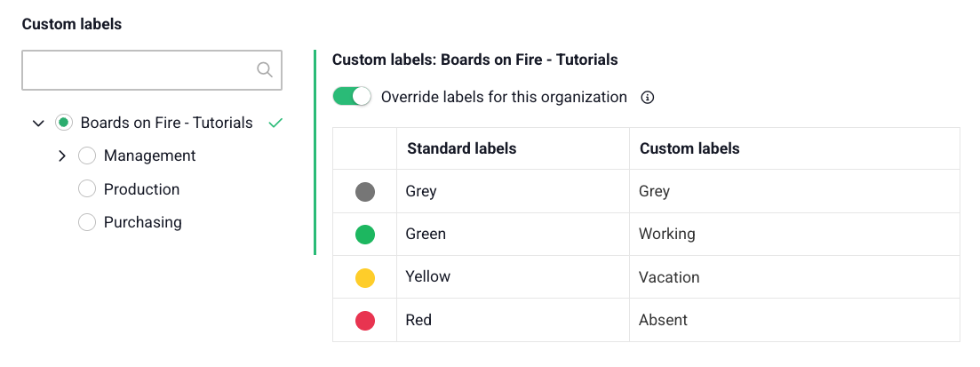Click the yellow color swatch
The image size is (980, 367).
365,278
